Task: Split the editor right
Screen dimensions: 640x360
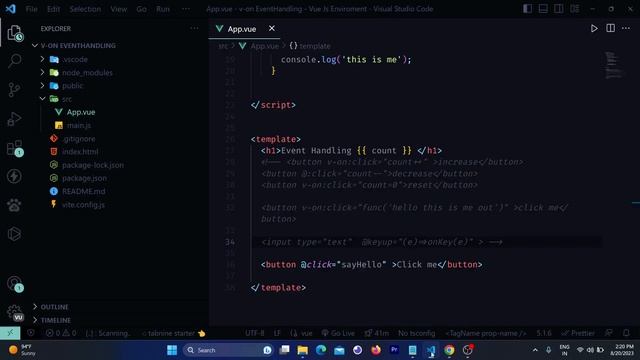Action: tap(610, 28)
